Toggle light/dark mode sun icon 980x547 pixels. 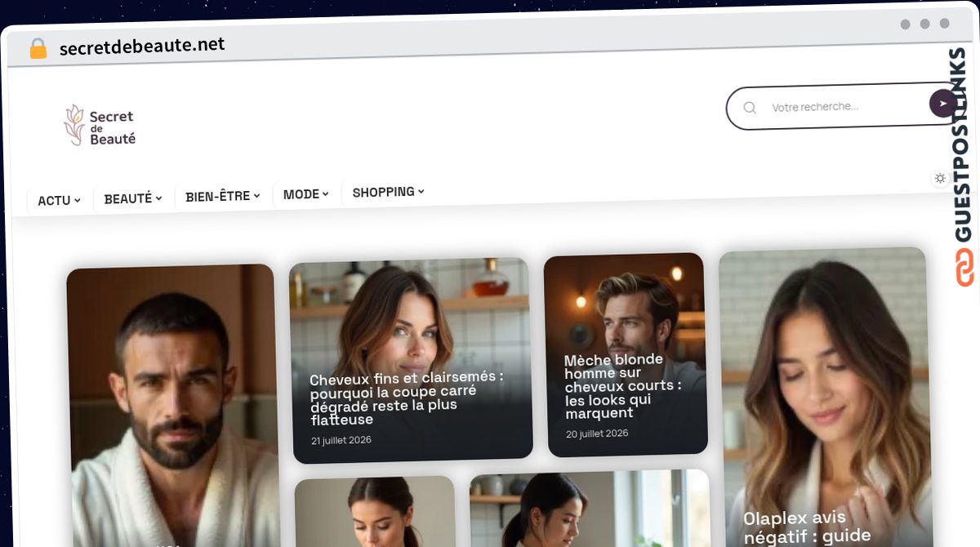pos(940,178)
